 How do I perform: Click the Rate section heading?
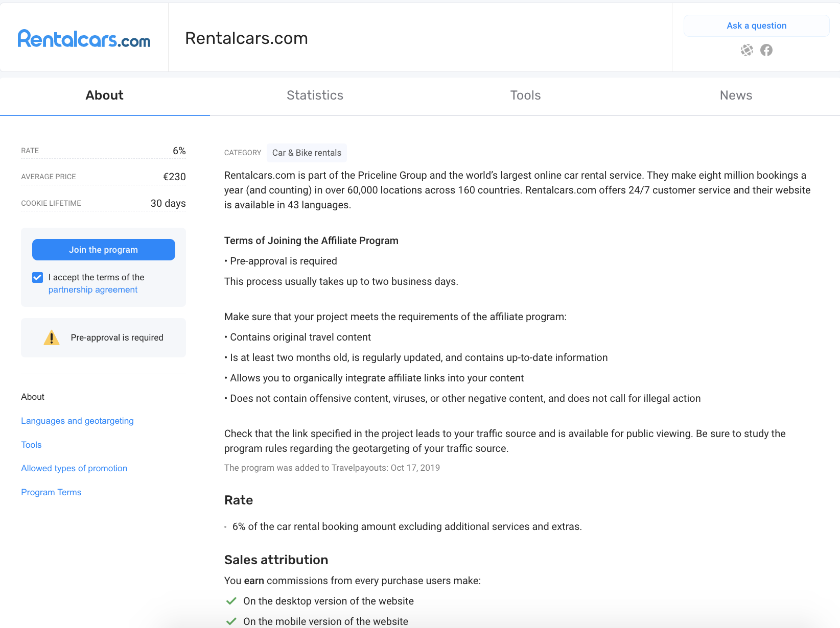click(x=239, y=500)
